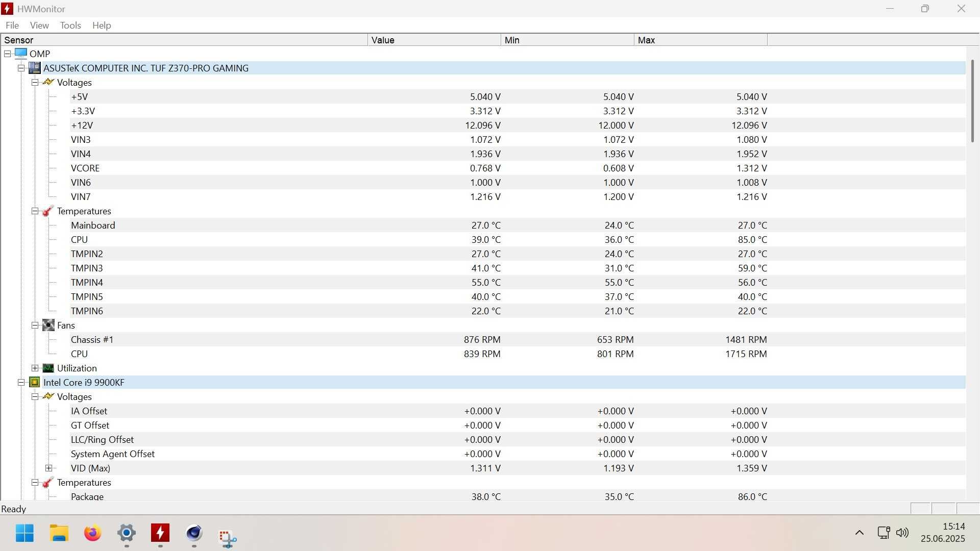This screenshot has height=551, width=980.
Task: Click the motherboard Voltages lightning icon
Action: [48, 82]
